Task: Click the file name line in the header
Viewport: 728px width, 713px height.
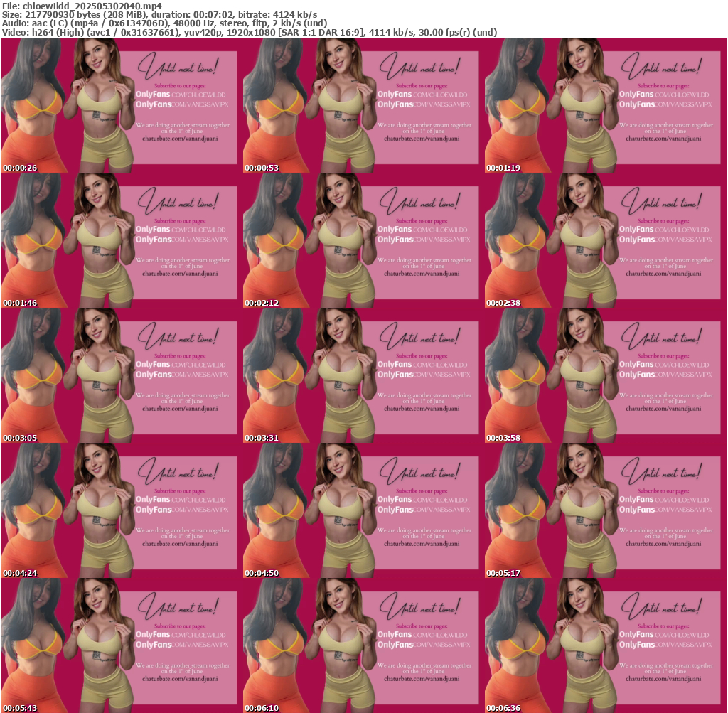Action: tap(82, 6)
